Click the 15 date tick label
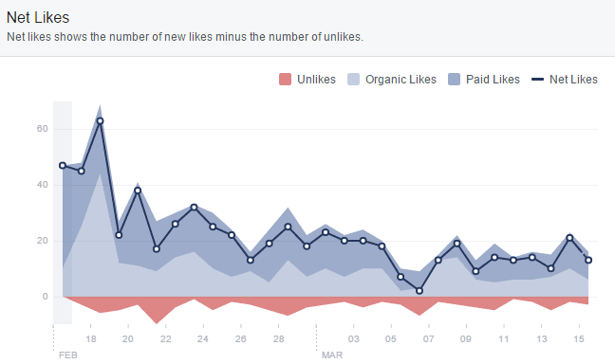This screenshot has height=364, width=615. click(x=579, y=339)
